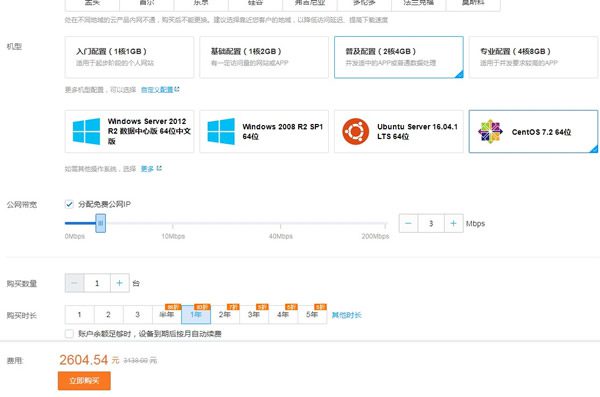Click the bandwidth slider handle
This screenshot has width=600, height=397.
100,223
